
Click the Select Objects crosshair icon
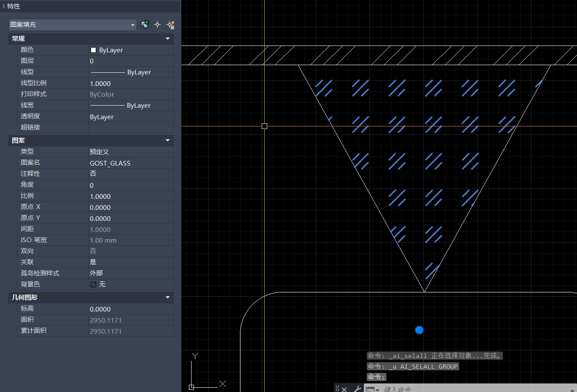tap(157, 25)
